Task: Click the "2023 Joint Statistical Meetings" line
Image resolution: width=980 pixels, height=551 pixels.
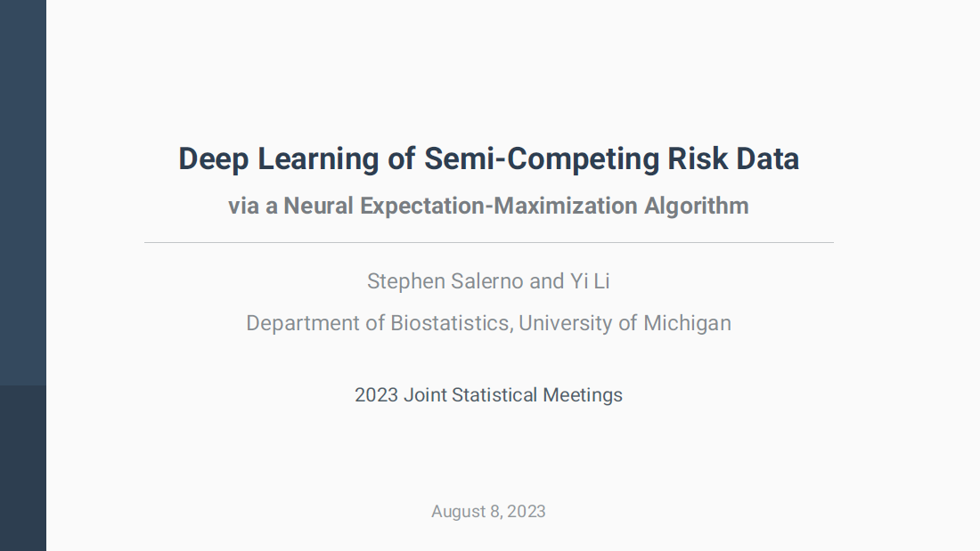Action: [488, 395]
